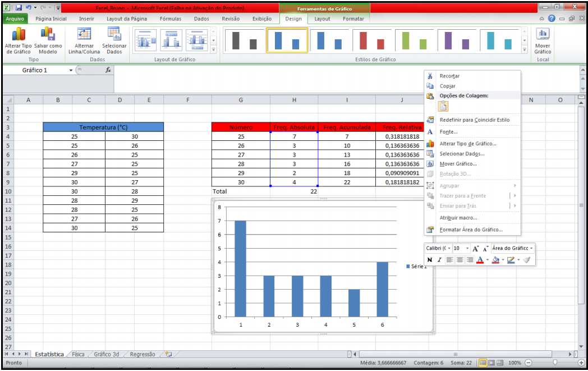Click Alterar Tipo de Gráfico ribbon icon

(19, 40)
